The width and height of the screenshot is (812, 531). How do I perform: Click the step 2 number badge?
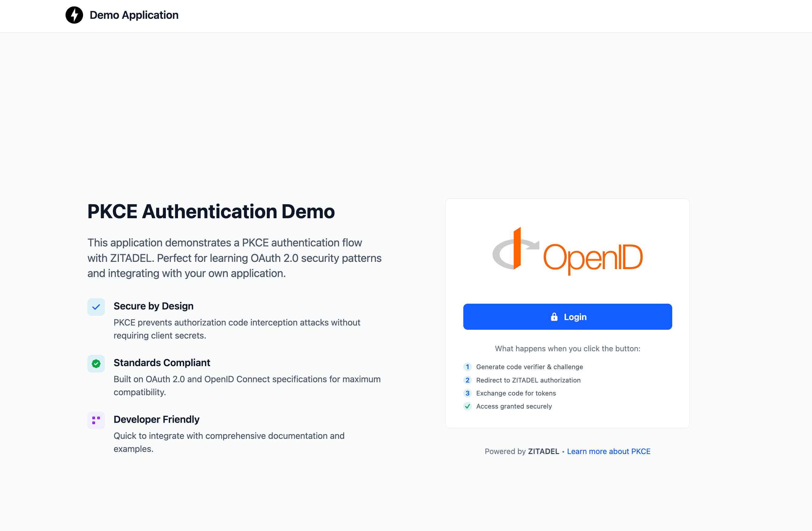pyautogui.click(x=468, y=380)
